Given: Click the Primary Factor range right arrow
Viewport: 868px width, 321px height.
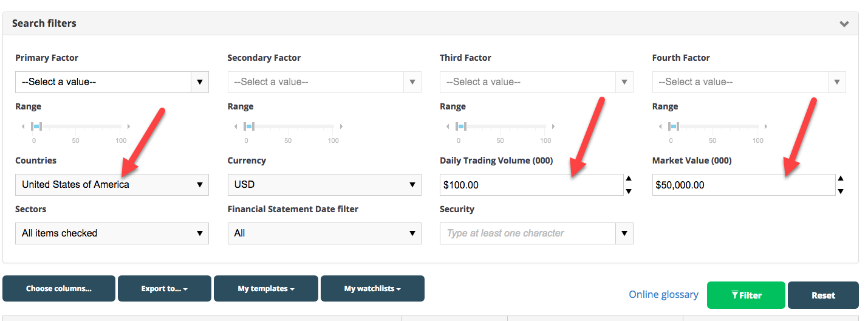Looking at the screenshot, I should pyautogui.click(x=128, y=126).
